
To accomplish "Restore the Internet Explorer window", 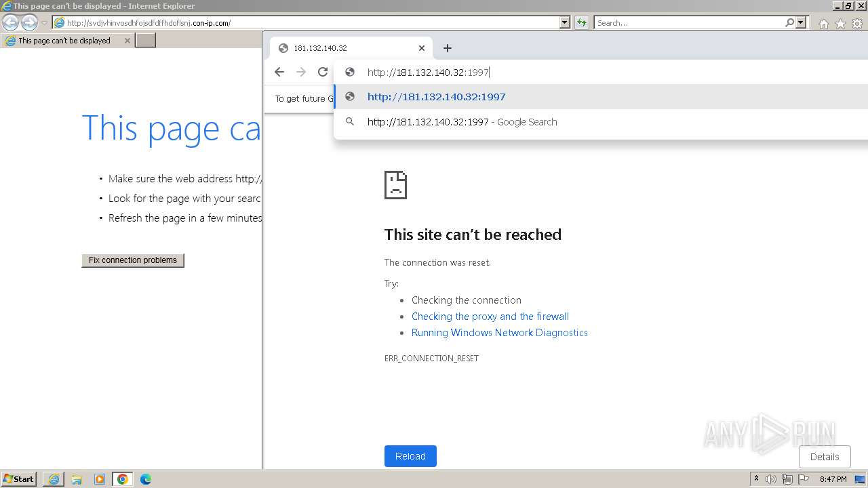I will point(848,5).
